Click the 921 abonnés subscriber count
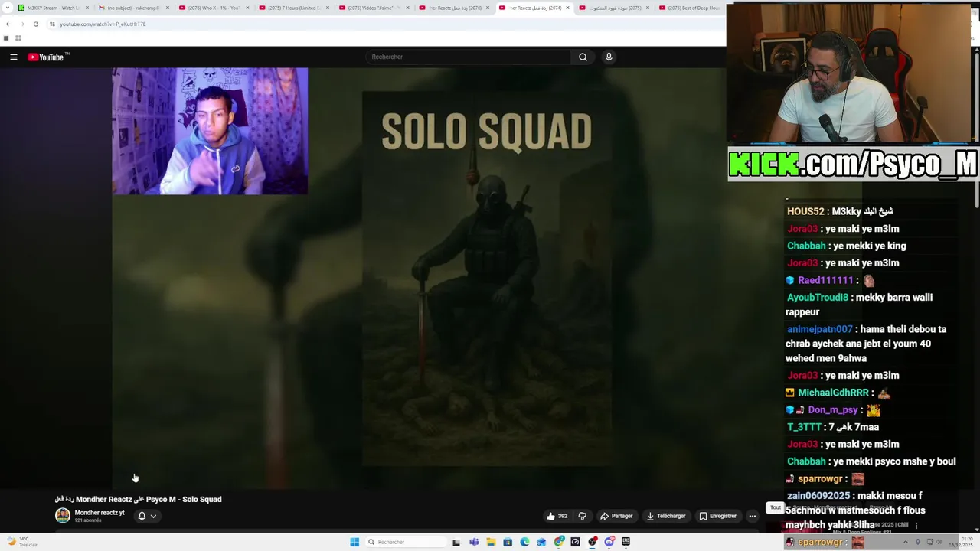980x551 pixels. [x=88, y=520]
